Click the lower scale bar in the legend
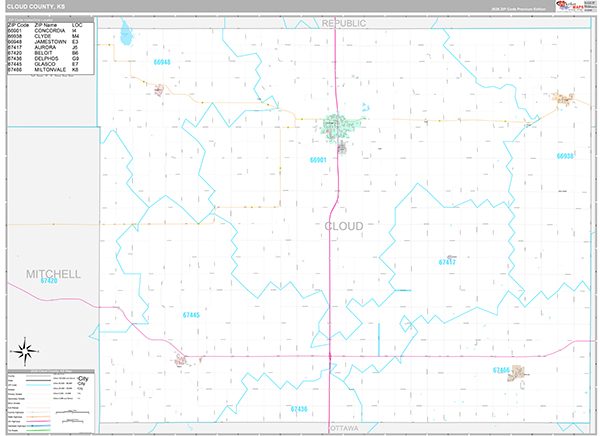 tap(72, 421)
